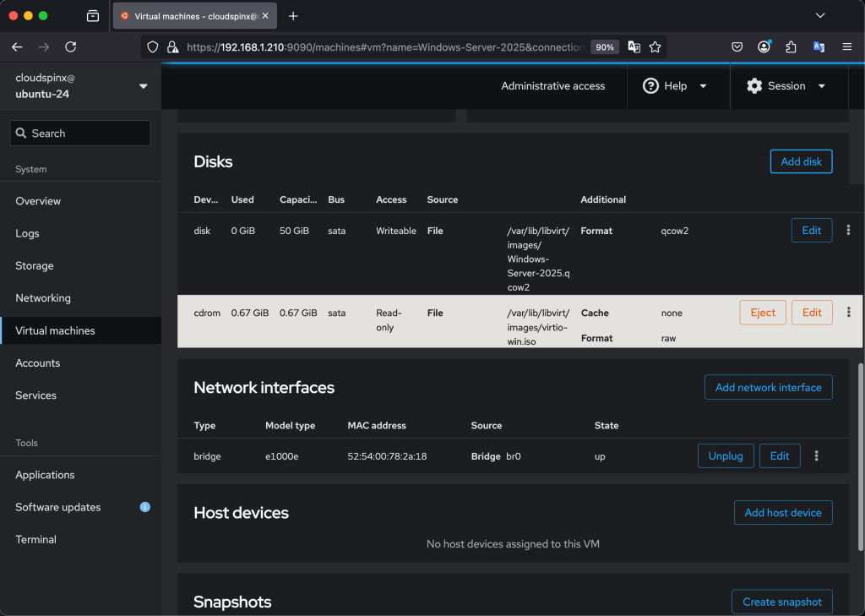865x616 pixels.
Task: Click the translate page icon in address bar
Action: (x=634, y=47)
